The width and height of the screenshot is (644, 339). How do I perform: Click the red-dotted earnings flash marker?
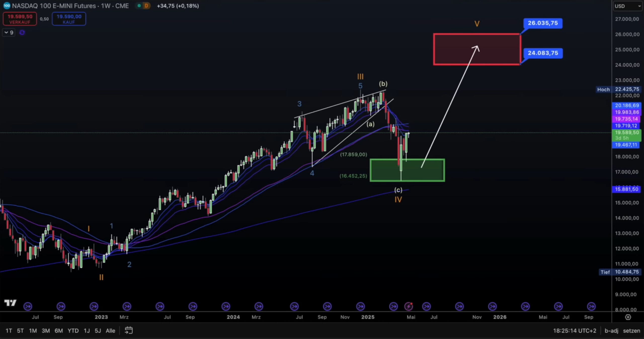[409, 306]
